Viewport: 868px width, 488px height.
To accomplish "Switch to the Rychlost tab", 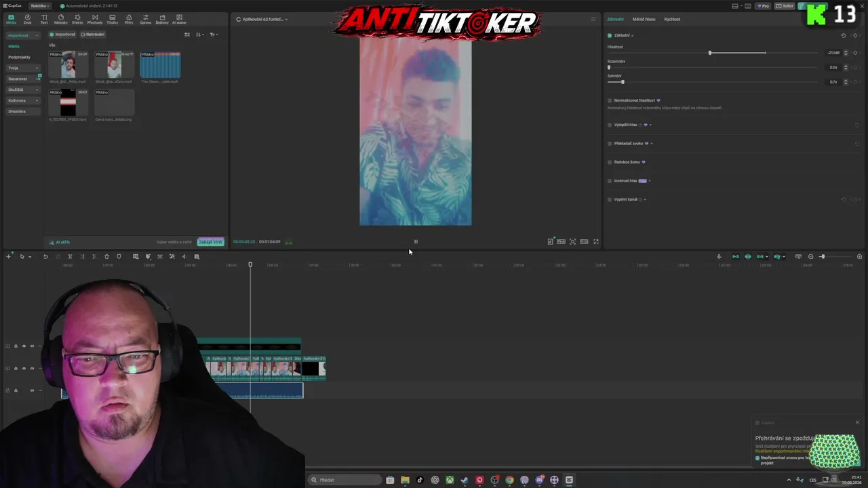I will point(672,19).
